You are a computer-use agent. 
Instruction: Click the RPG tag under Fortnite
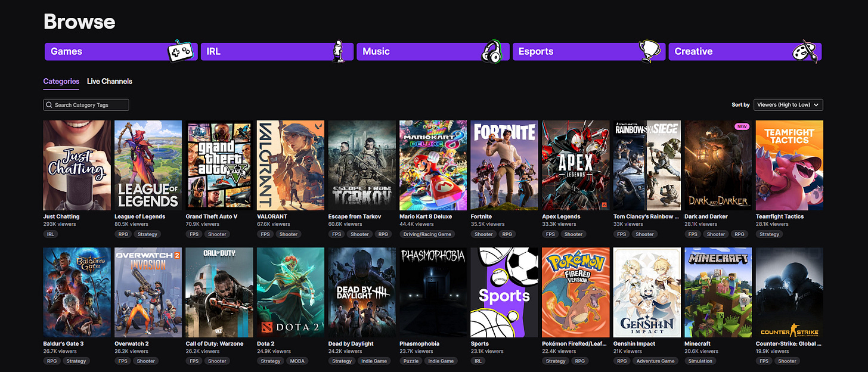pos(507,234)
